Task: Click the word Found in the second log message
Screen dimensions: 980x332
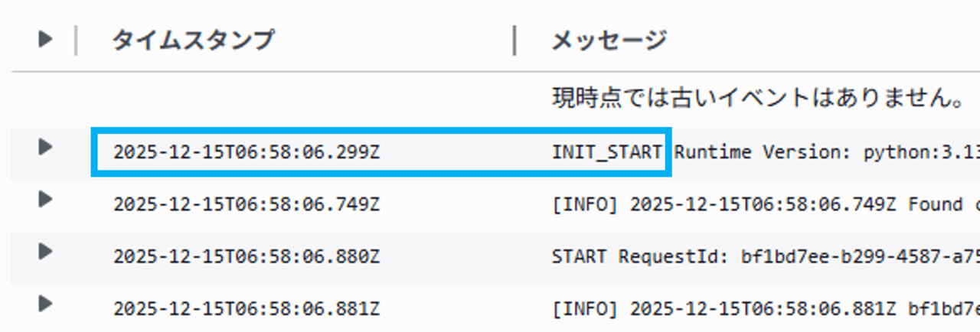Action: [x=936, y=205]
